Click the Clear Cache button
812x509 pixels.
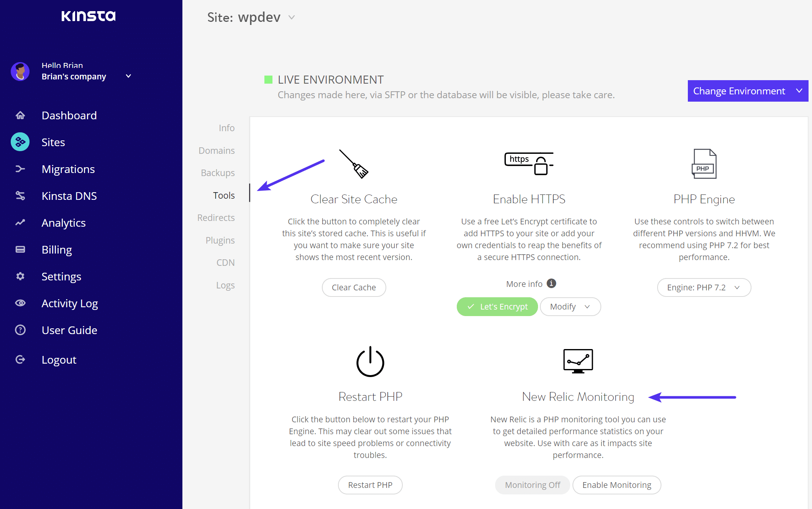pos(354,287)
